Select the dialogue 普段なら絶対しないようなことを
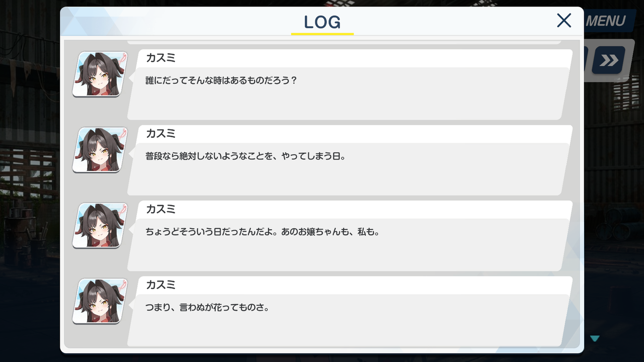This screenshot has width=644, height=362. pos(245,156)
